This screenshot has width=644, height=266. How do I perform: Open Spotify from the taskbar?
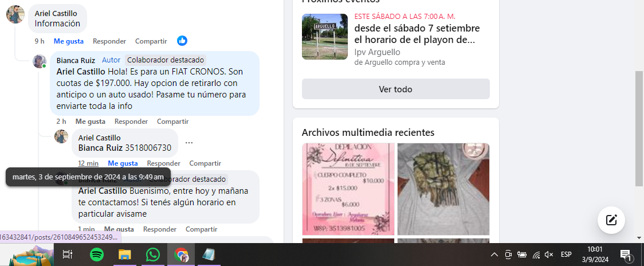97,255
